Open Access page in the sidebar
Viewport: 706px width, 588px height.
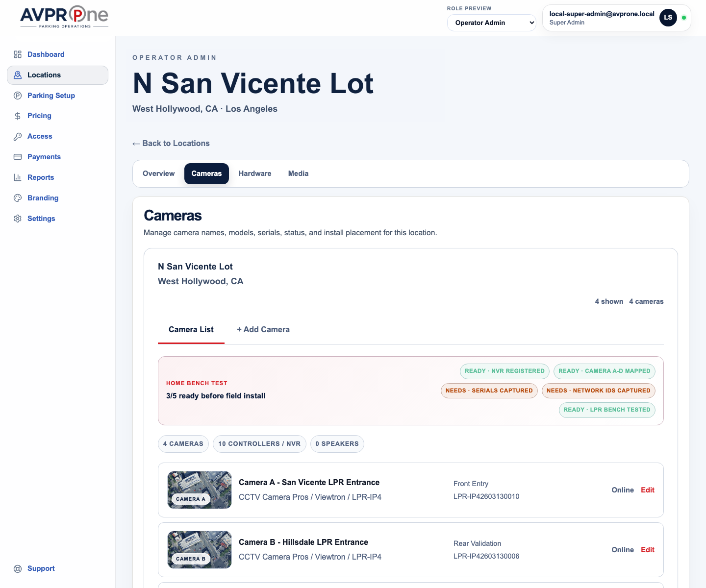pyautogui.click(x=57, y=137)
